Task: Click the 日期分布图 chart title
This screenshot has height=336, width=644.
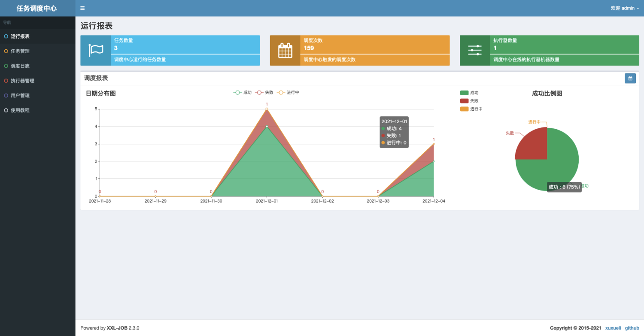Action: [100, 93]
